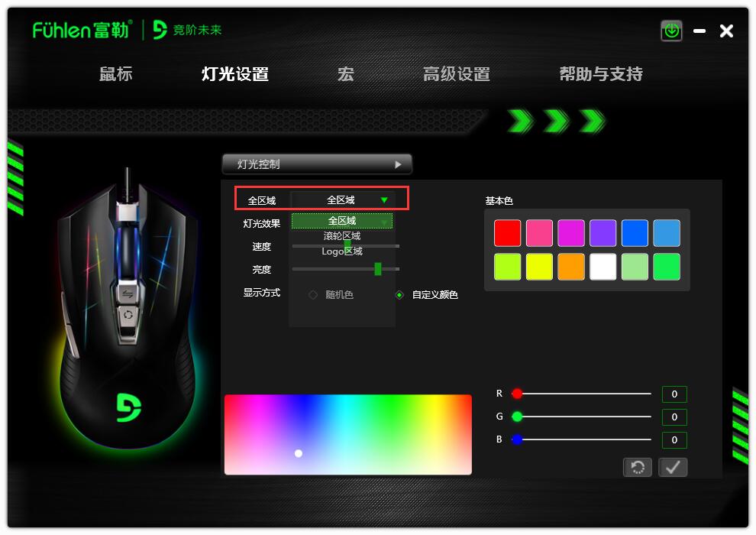The width and height of the screenshot is (756, 535).
Task: Click the triple green chevron graphic
Action: [554, 121]
